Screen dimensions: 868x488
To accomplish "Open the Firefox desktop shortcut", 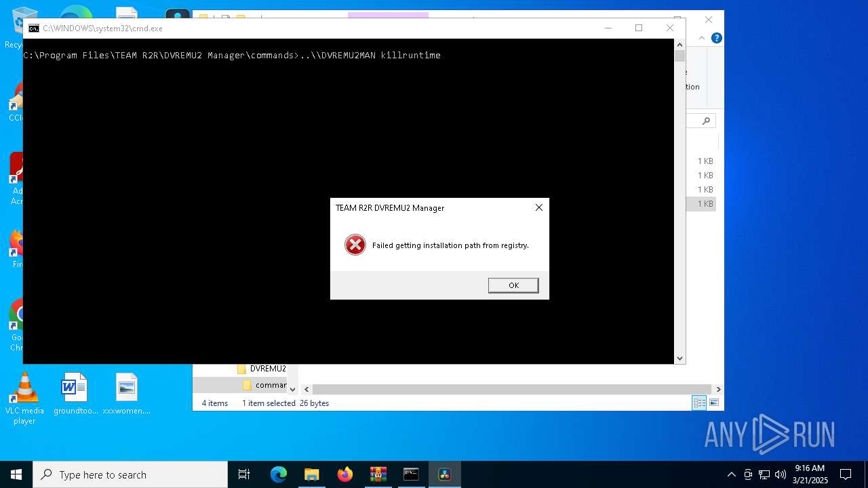I will tap(16, 249).
